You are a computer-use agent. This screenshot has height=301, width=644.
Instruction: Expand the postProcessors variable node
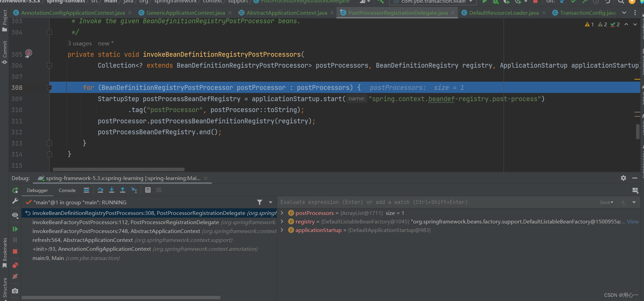click(x=282, y=213)
